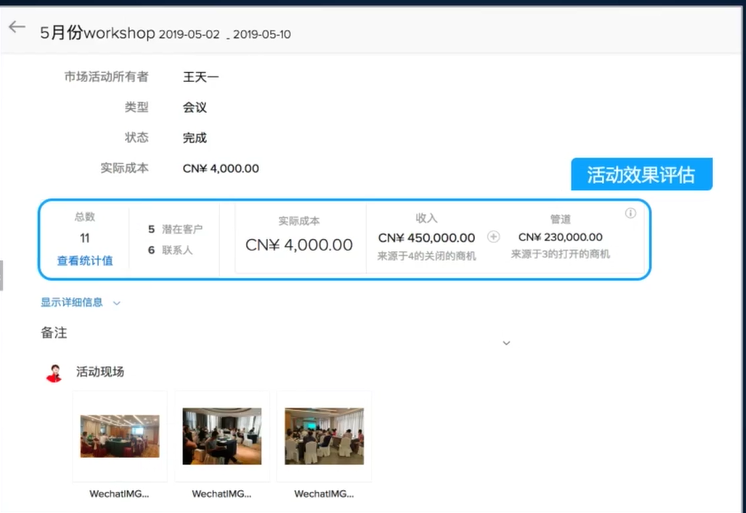Open the first conference room photo thumbnail
746x513 pixels.
(120, 436)
